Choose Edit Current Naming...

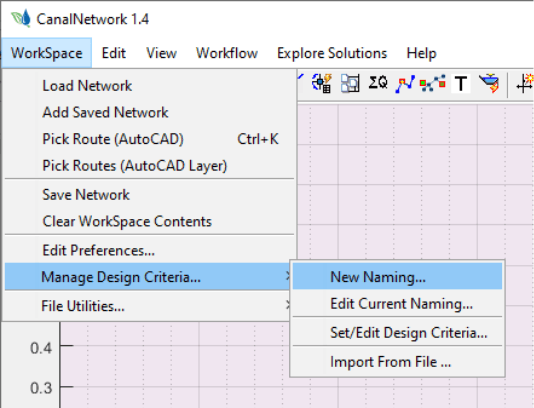point(397,303)
